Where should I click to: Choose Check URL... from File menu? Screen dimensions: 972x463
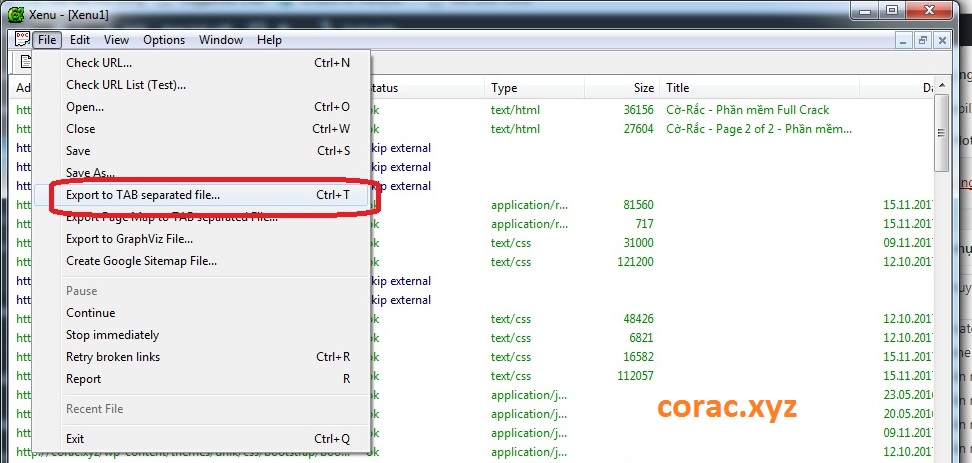203,63
